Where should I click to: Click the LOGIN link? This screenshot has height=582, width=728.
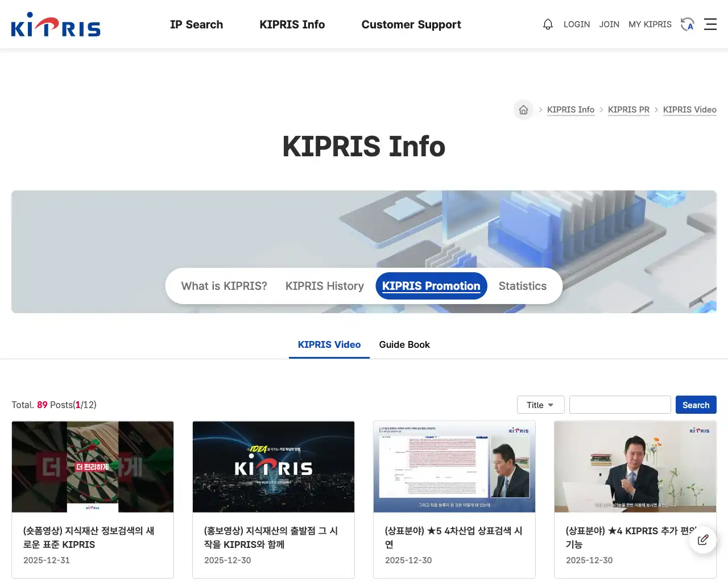(x=577, y=24)
